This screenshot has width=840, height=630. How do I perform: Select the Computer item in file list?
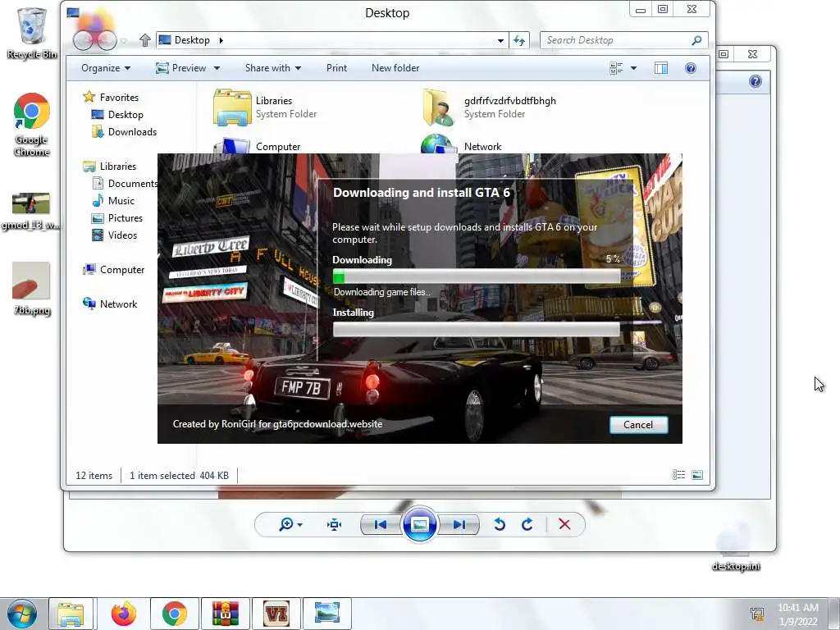pyautogui.click(x=257, y=145)
